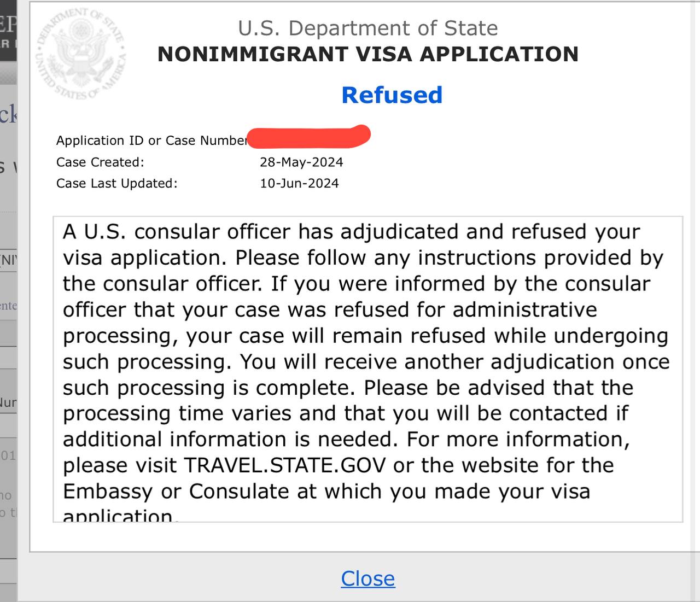
Task: Click the U.S. Department of State header
Action: [x=367, y=28]
